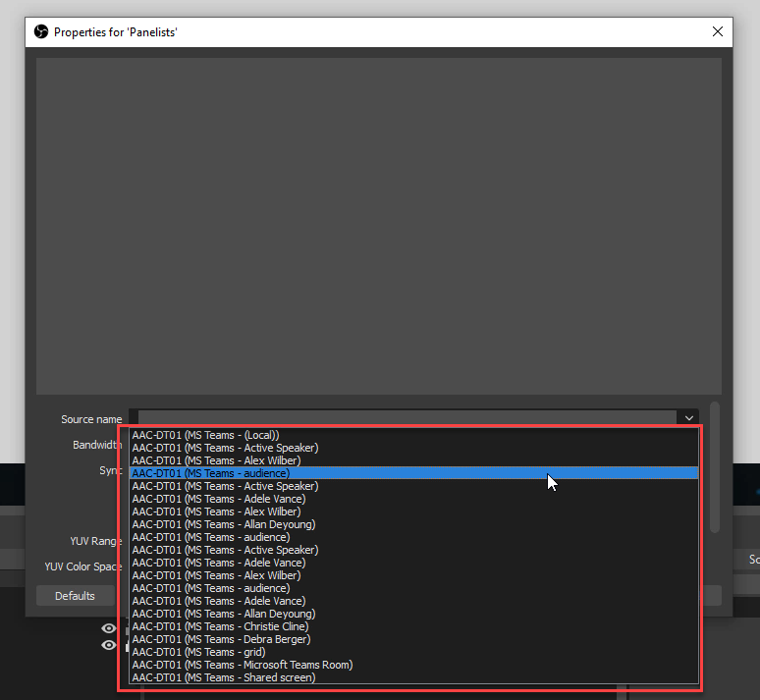760x700 pixels.
Task: Click the OBS logo in the title bar
Action: point(41,32)
